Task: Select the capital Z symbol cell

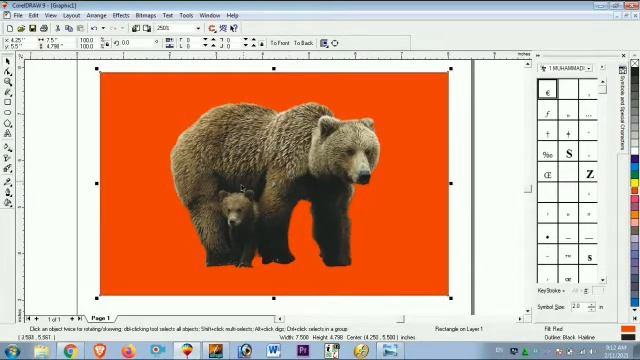Action: (589, 173)
